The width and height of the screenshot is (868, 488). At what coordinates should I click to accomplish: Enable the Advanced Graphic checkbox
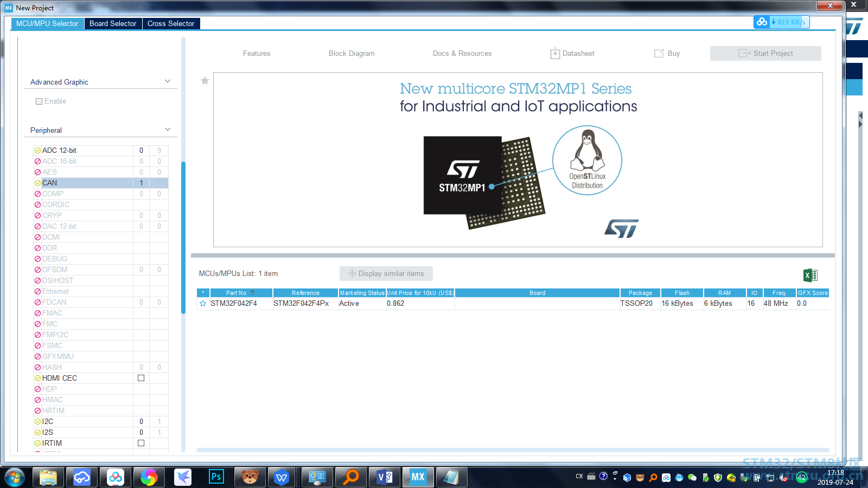39,101
